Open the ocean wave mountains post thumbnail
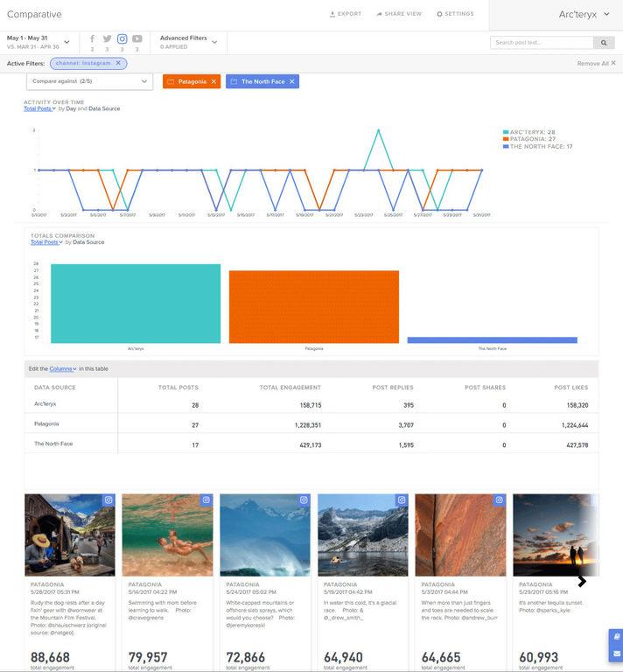623x672 pixels. point(265,535)
